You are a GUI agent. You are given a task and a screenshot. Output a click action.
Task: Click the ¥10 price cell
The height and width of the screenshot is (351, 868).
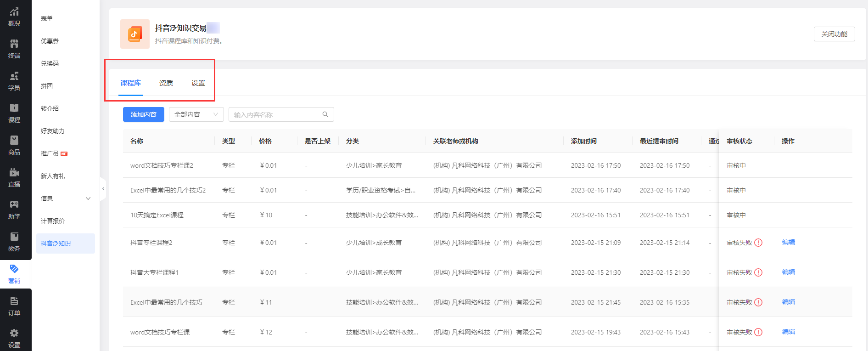[x=266, y=215]
